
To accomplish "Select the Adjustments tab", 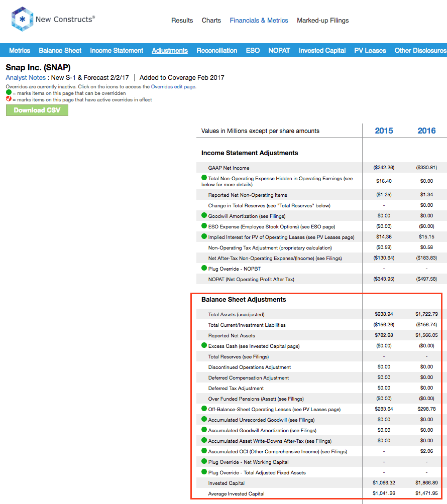I will pos(170,51).
